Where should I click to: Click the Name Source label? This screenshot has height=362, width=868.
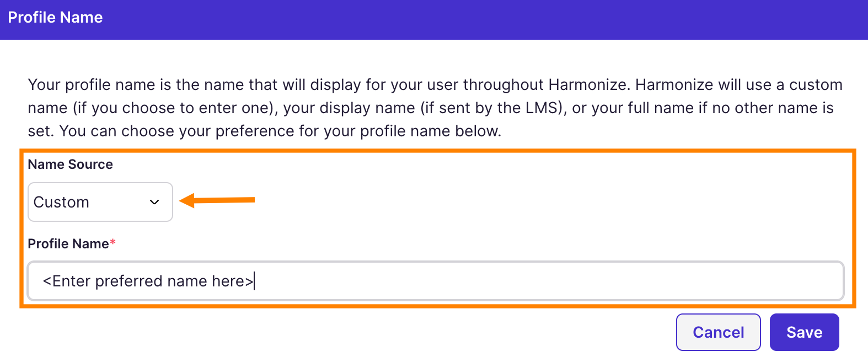coord(70,164)
